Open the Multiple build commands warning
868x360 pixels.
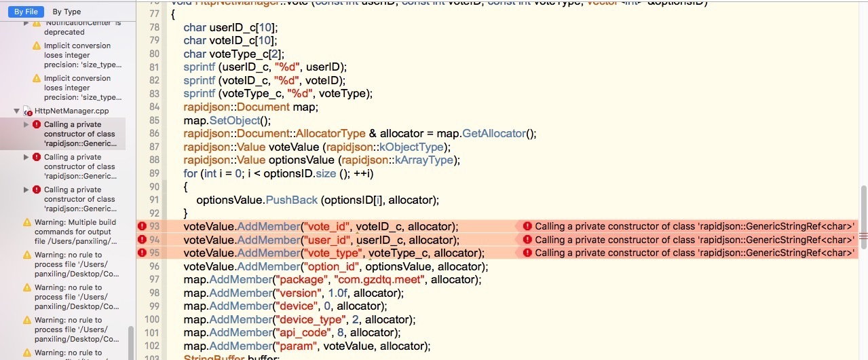pyautogui.click(x=75, y=231)
